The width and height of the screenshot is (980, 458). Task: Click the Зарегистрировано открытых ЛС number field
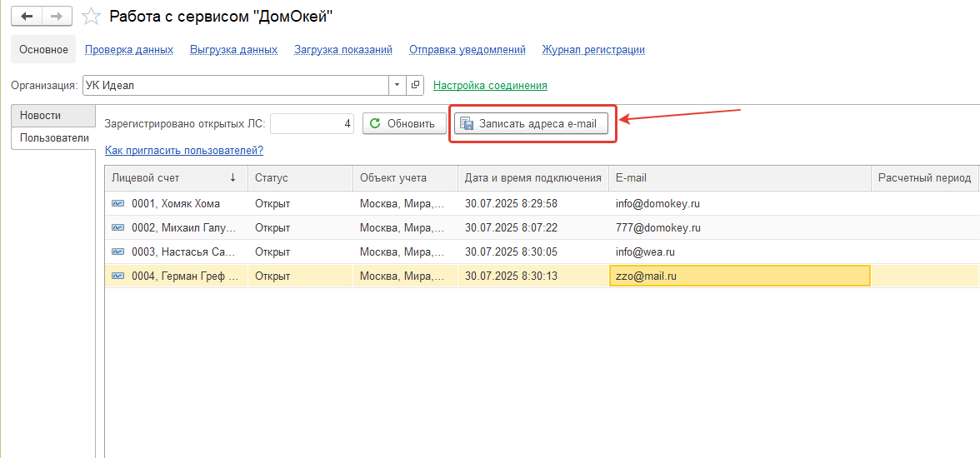click(x=312, y=124)
